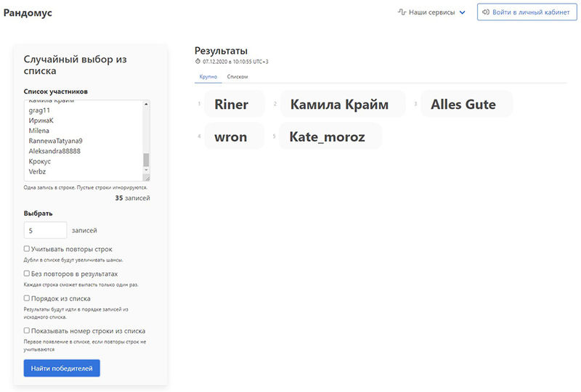Click the pulse icon beside Наши сервисы

point(402,12)
